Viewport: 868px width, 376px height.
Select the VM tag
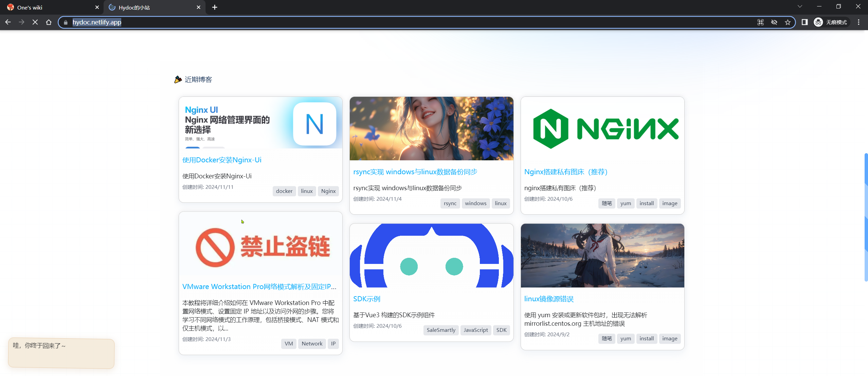pyautogui.click(x=289, y=344)
